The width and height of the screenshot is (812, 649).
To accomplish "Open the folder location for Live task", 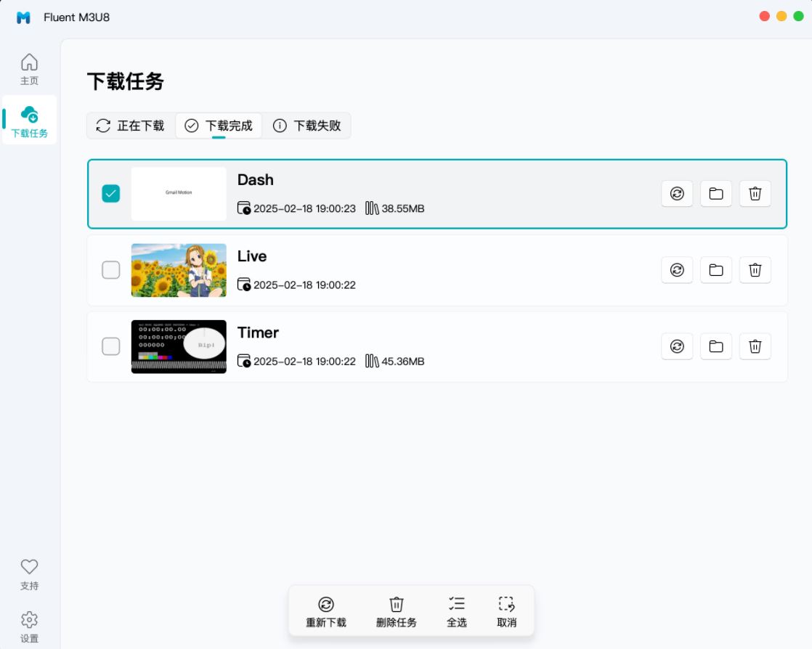I will click(x=715, y=269).
